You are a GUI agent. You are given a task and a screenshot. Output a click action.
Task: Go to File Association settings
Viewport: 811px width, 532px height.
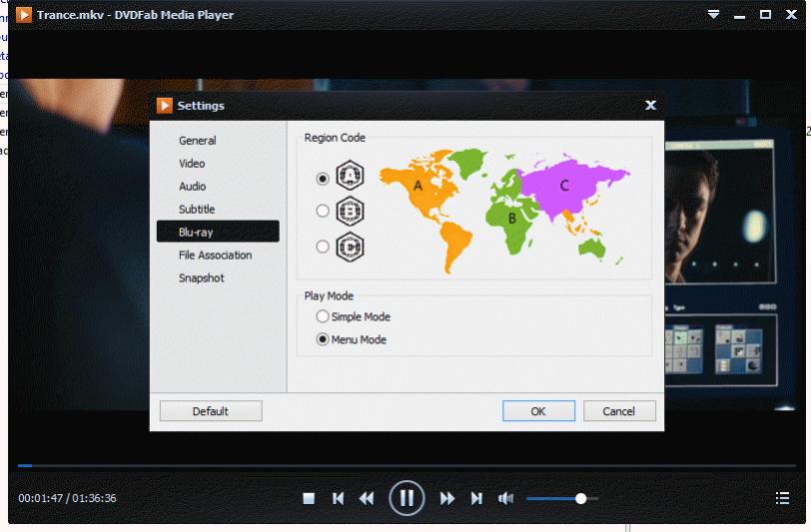[x=215, y=256]
